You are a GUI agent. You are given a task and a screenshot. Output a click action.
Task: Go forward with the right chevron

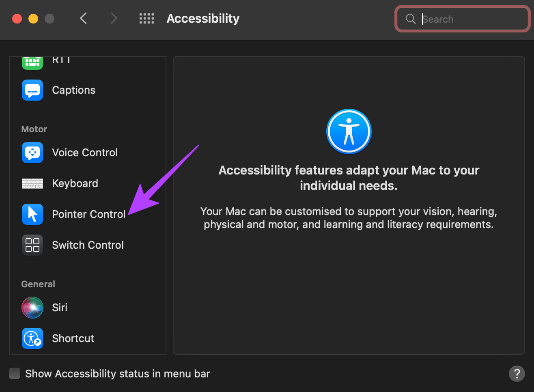click(x=114, y=18)
